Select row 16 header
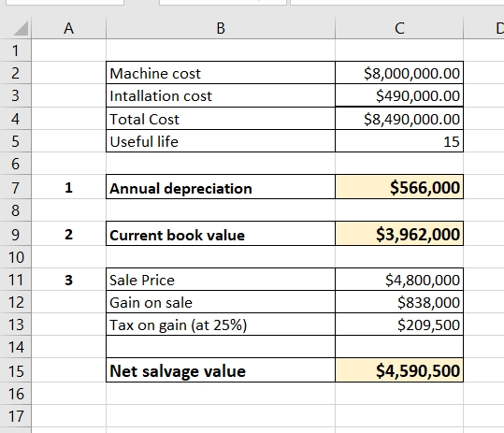The width and height of the screenshot is (504, 433). (15, 394)
